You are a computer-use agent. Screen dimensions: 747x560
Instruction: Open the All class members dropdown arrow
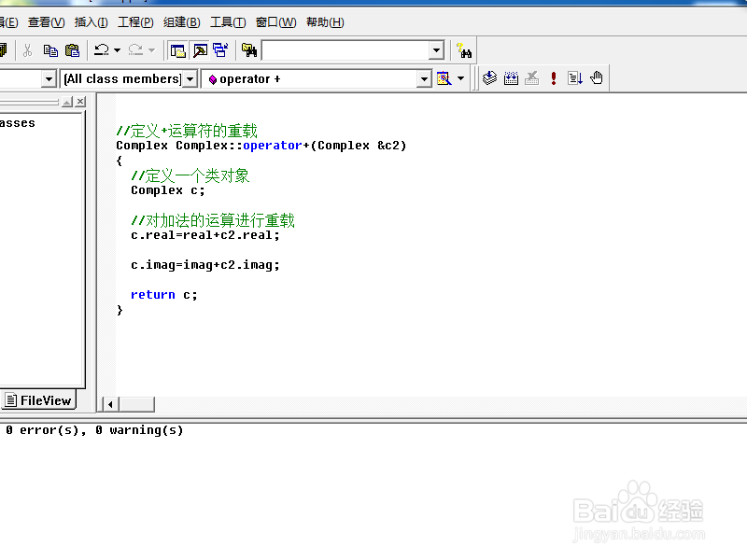(x=190, y=78)
